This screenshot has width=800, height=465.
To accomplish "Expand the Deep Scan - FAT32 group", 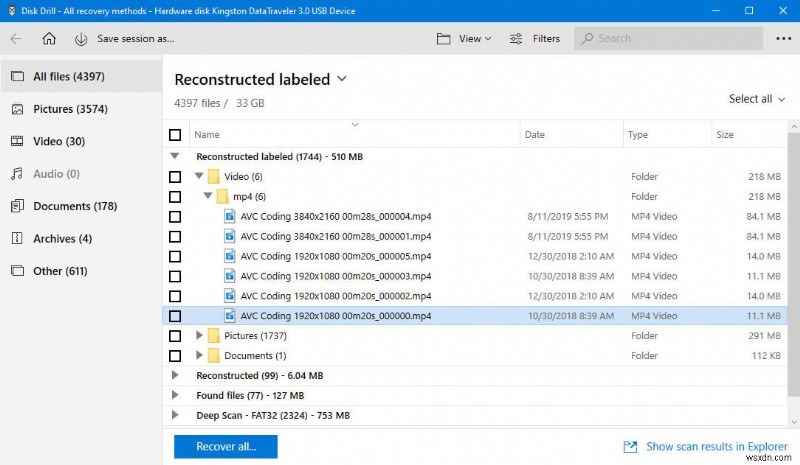I will (176, 415).
